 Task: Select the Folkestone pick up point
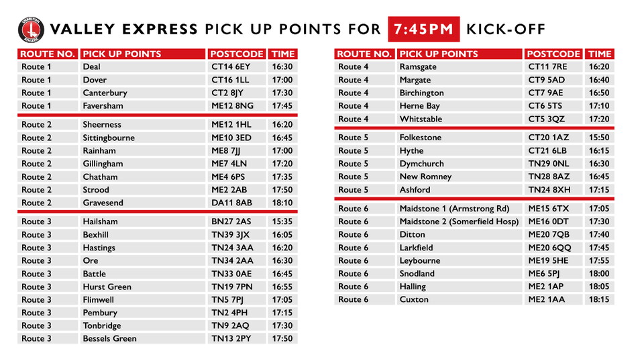point(420,138)
